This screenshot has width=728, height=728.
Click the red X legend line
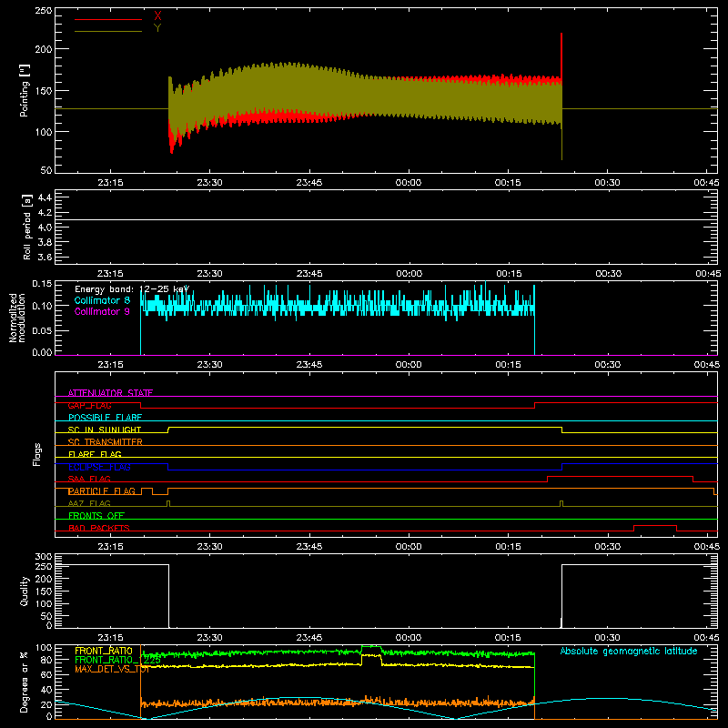pyautogui.click(x=108, y=19)
